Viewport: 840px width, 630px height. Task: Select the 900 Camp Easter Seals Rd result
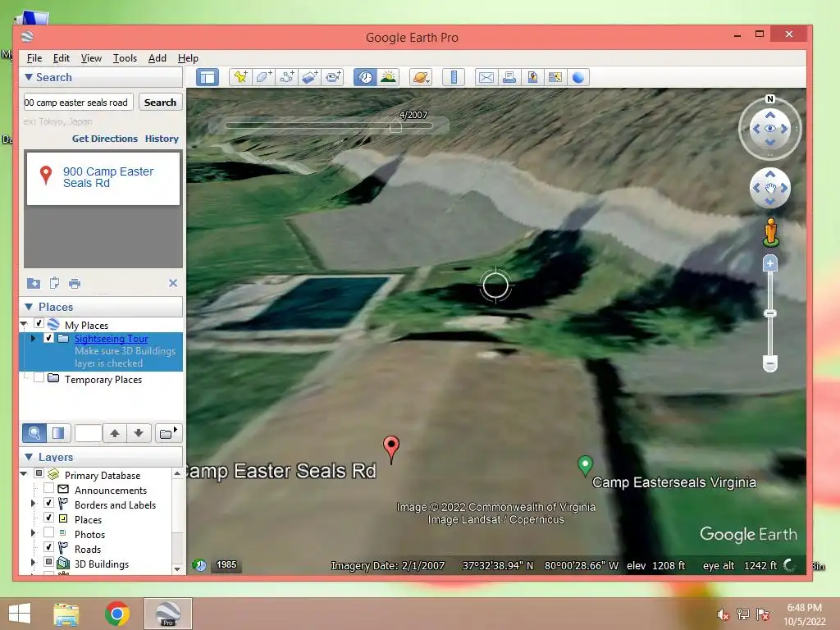(x=103, y=178)
